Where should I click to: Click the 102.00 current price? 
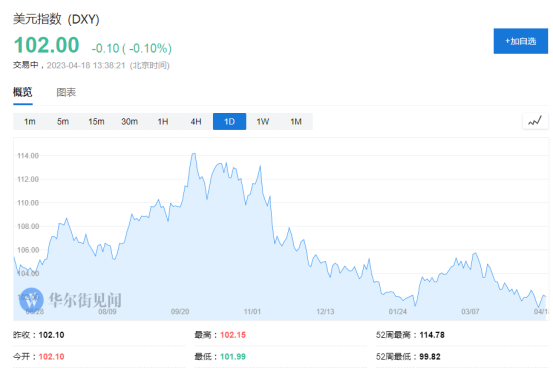click(47, 45)
